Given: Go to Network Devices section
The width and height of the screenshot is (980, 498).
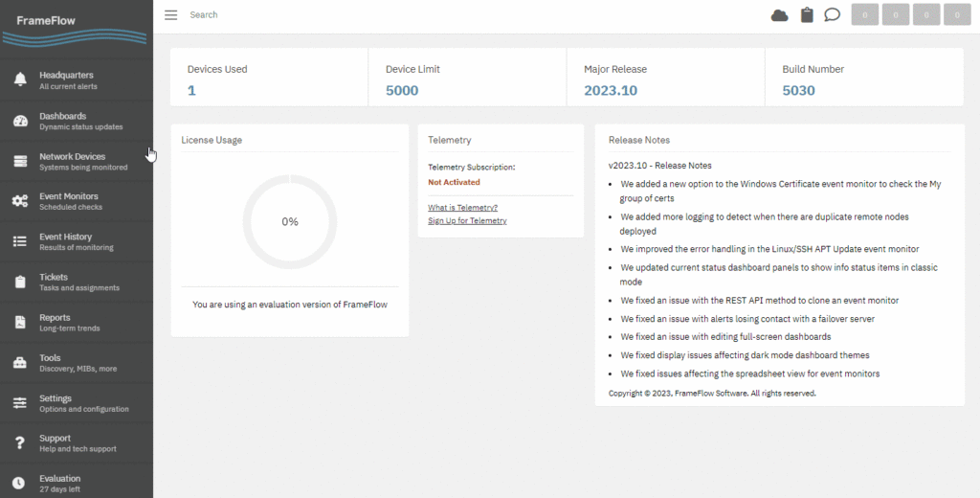Looking at the screenshot, I should point(77,162).
